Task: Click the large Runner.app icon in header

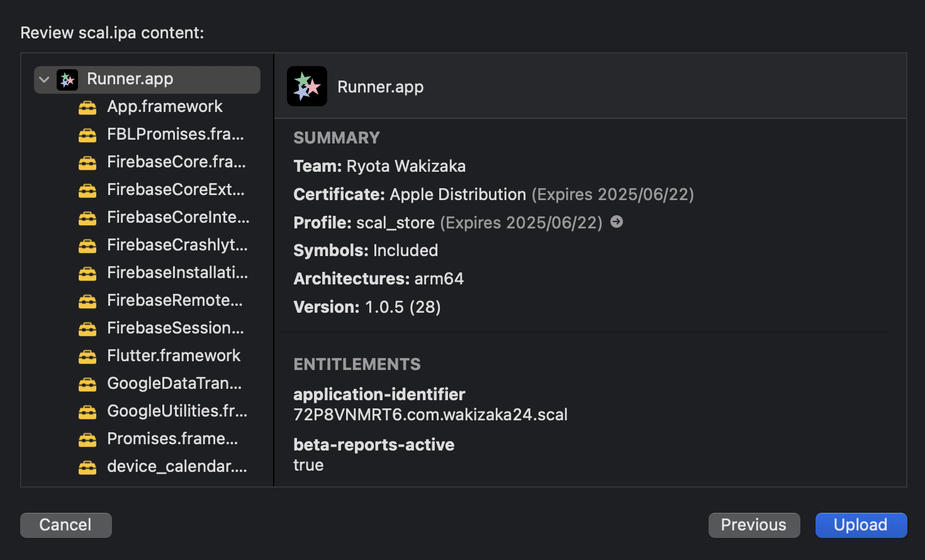Action: (307, 86)
